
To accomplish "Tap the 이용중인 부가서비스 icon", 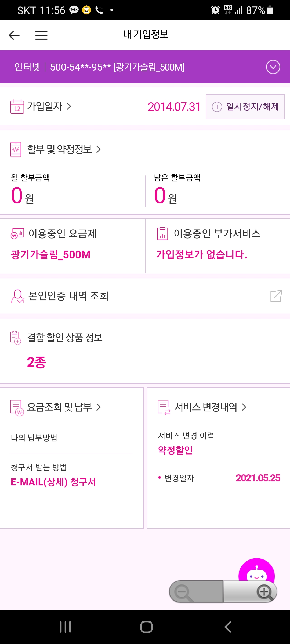I will tap(162, 233).
